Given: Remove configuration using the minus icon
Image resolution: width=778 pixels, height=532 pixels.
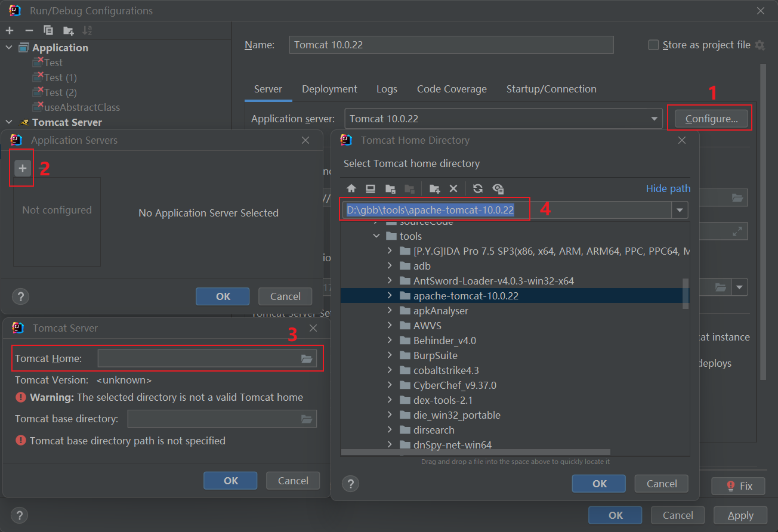Looking at the screenshot, I should (x=29, y=30).
